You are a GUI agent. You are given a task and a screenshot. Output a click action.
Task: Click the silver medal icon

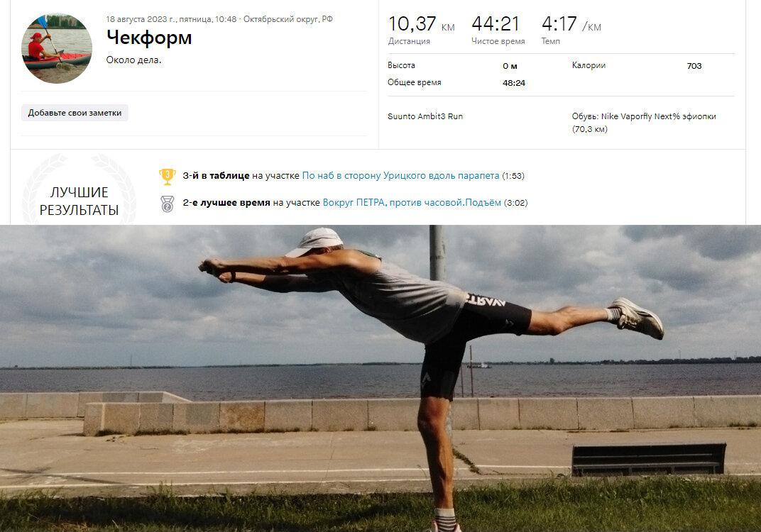tap(168, 204)
